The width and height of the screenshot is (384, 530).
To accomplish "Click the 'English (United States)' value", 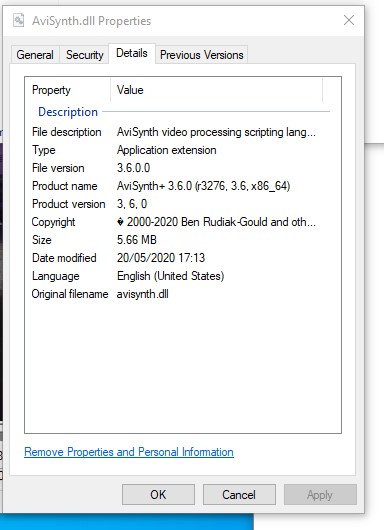I will (x=171, y=276).
